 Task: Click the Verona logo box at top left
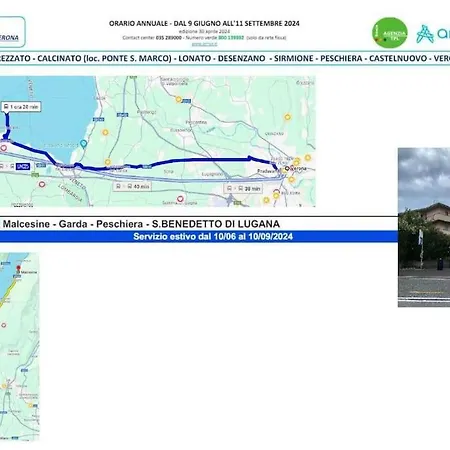tap(11, 32)
